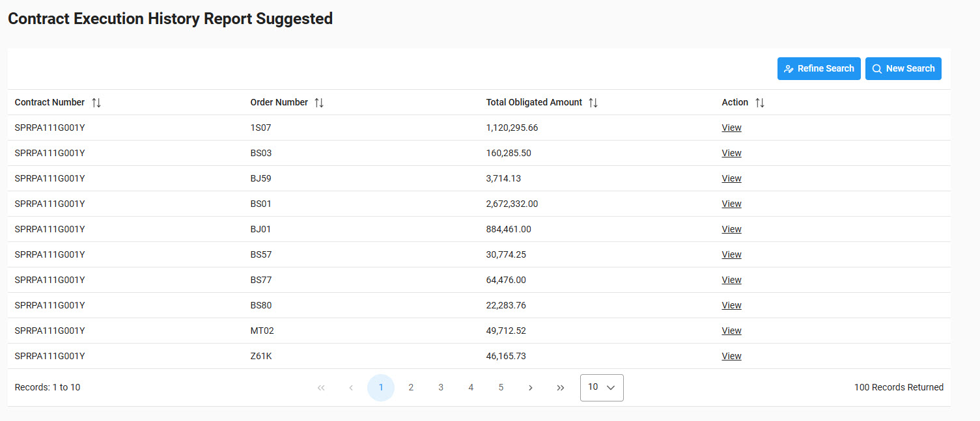Viewport: 980px width, 421px height.
Task: View order BS77 details
Action: click(x=731, y=280)
